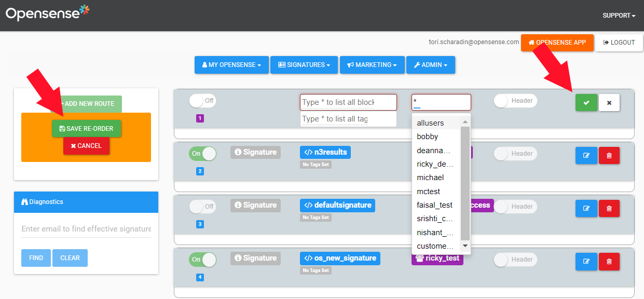Click the OPENSENSE APP button
The height and width of the screenshot is (299, 644).
point(557,43)
